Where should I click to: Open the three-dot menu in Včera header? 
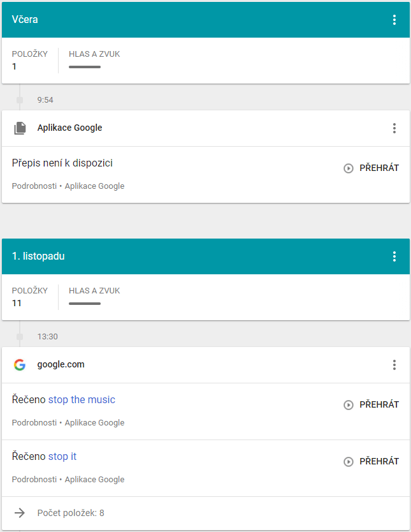pos(394,20)
